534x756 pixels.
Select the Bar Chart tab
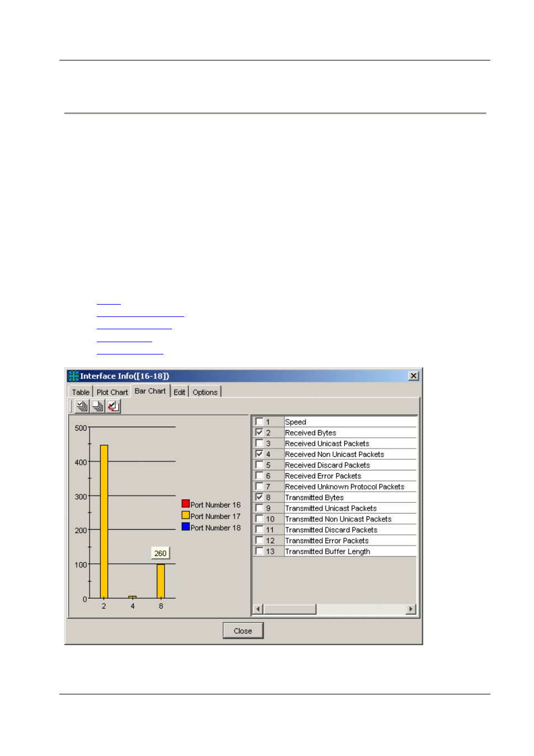pyautogui.click(x=150, y=391)
